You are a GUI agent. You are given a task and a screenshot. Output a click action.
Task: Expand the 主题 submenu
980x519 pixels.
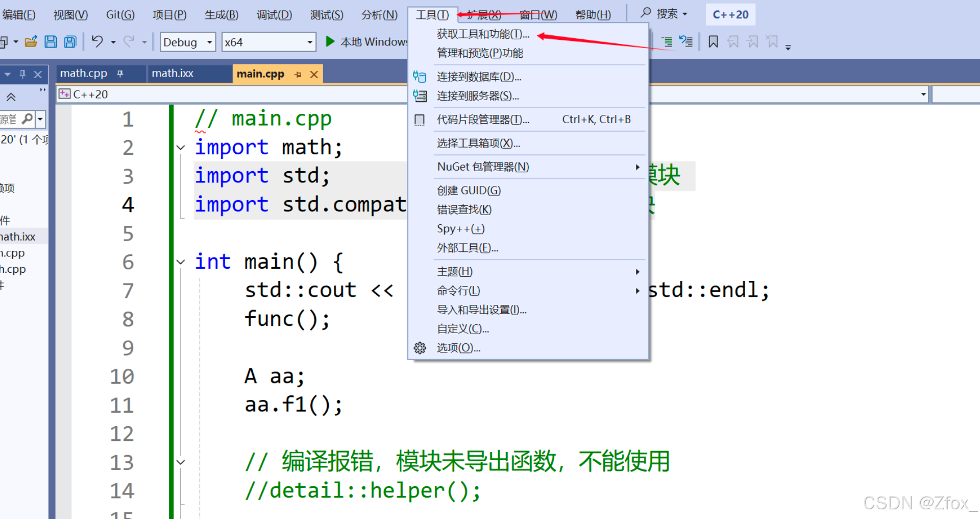tap(638, 272)
